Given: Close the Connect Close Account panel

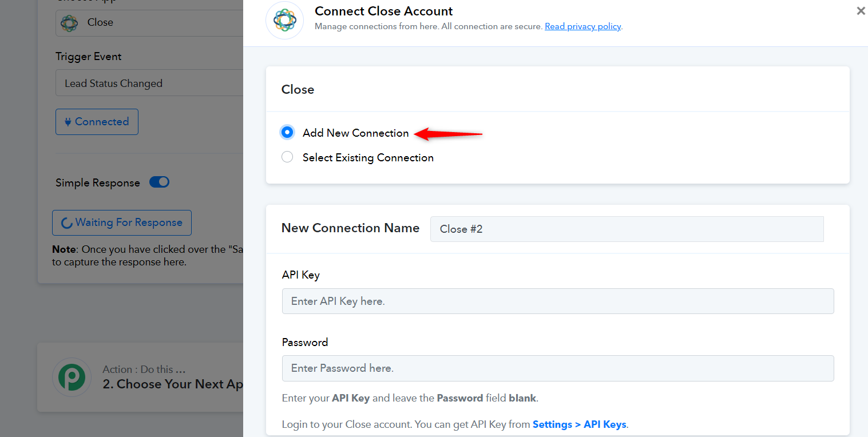Looking at the screenshot, I should pos(861,11).
